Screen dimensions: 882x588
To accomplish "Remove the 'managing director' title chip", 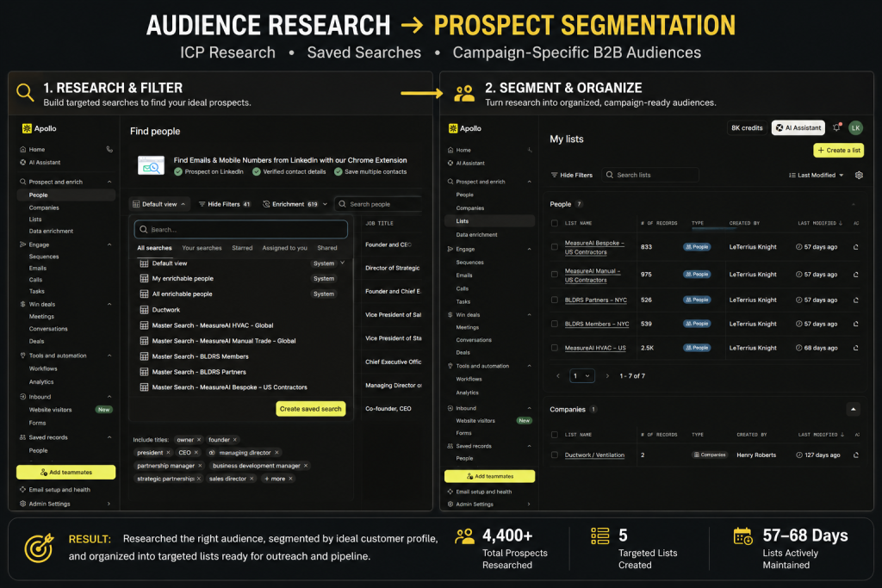I will click(x=276, y=453).
